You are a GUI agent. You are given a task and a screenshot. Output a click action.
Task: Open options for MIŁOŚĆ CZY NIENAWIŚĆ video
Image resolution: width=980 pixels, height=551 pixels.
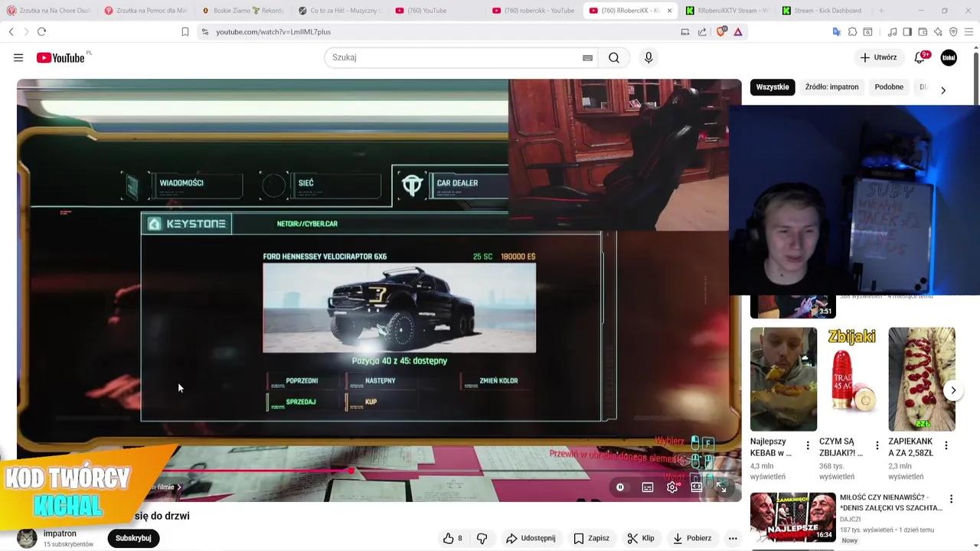(x=952, y=499)
